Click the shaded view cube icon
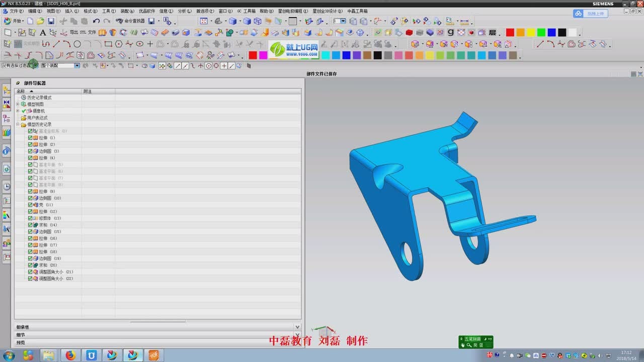This screenshot has height=362, width=644. click(x=233, y=21)
